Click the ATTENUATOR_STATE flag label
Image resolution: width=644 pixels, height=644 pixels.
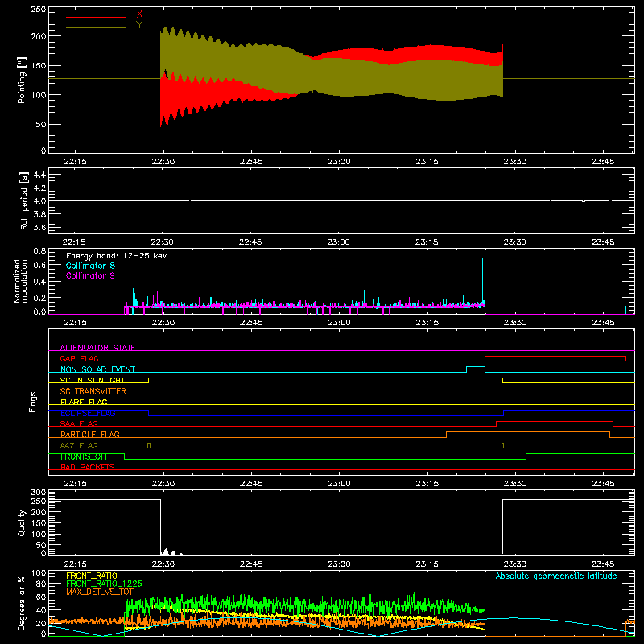tap(97, 348)
